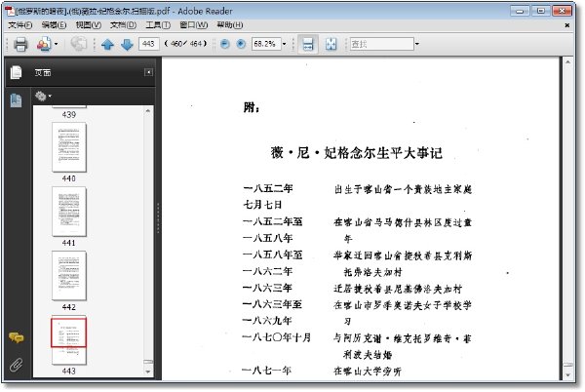Screen dimensions: 585x392
Task: Collapse the Pages navigation panel
Action: pyautogui.click(x=148, y=72)
